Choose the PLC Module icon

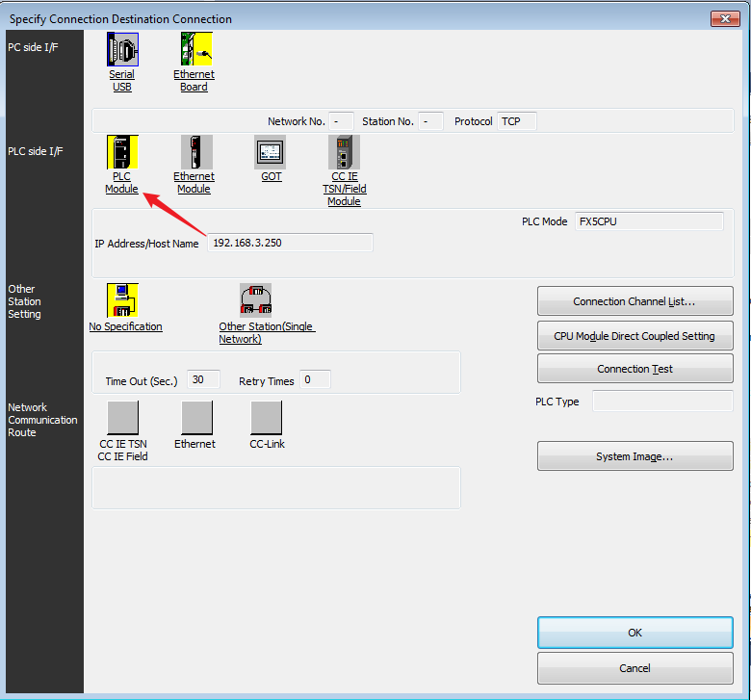pos(122,151)
